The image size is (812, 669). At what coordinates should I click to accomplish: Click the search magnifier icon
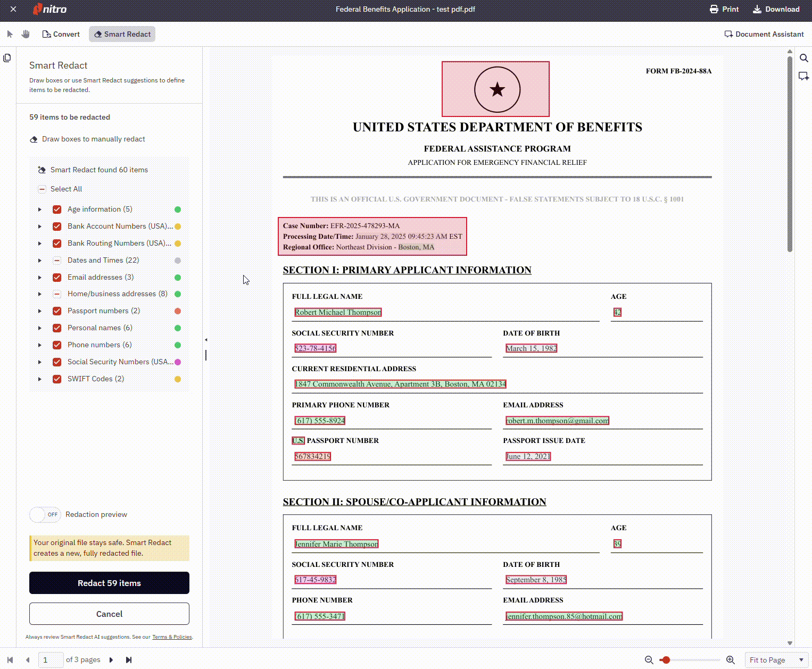click(803, 58)
